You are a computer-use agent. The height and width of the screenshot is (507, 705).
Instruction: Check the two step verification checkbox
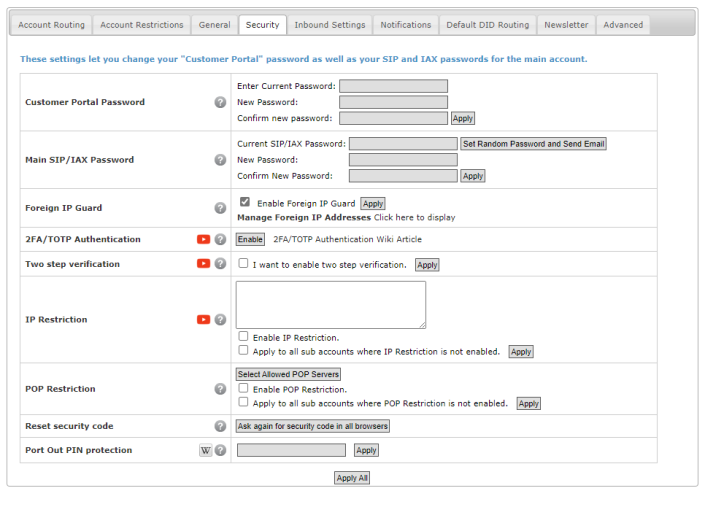coord(244,264)
